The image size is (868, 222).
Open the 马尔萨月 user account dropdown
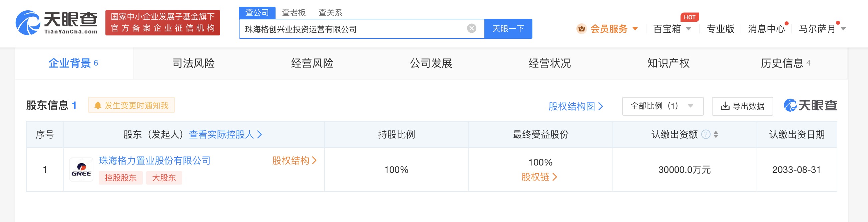[822, 29]
